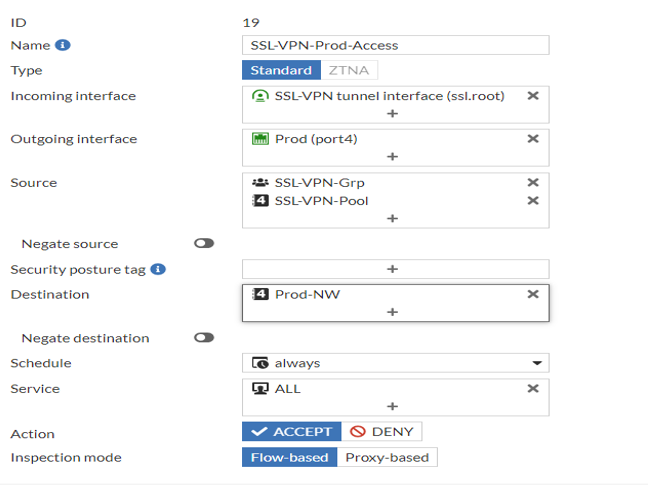The height and width of the screenshot is (490, 651).
Task: Enable the Negate destination switch
Action: (204, 338)
